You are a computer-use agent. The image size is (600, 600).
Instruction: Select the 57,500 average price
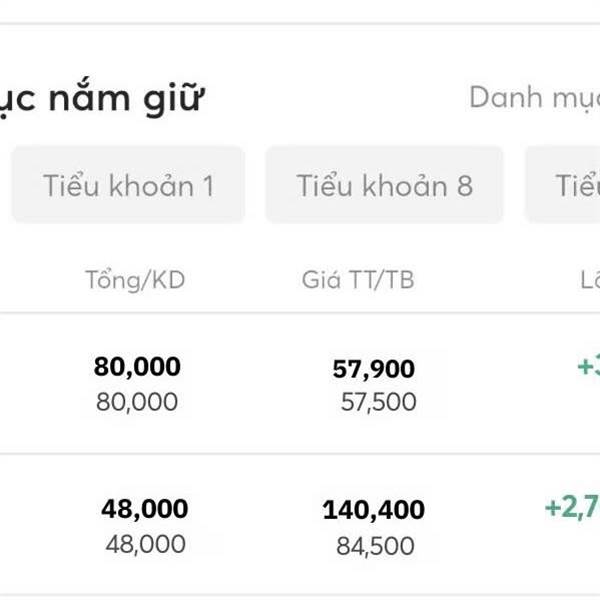point(378,403)
